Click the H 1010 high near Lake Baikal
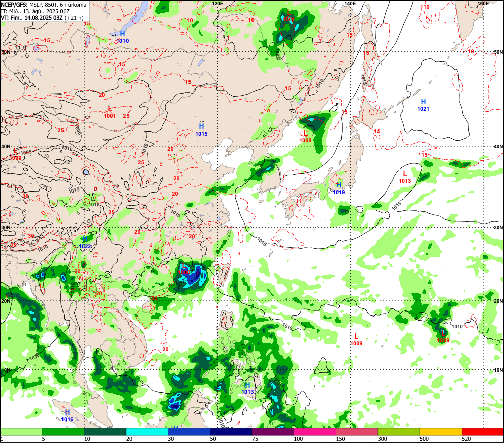Screen dimensions: 504x443 [x=122, y=37]
